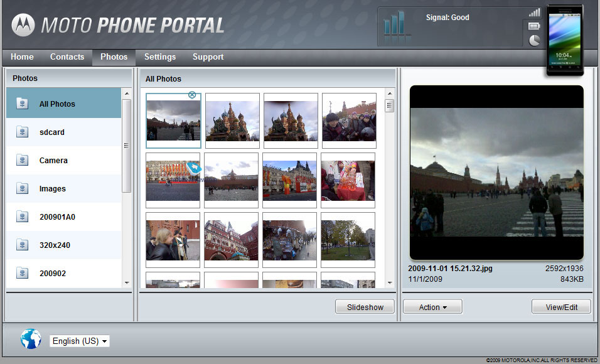Click the 11/1/2009 date text
The image size is (600, 364).
425,279
